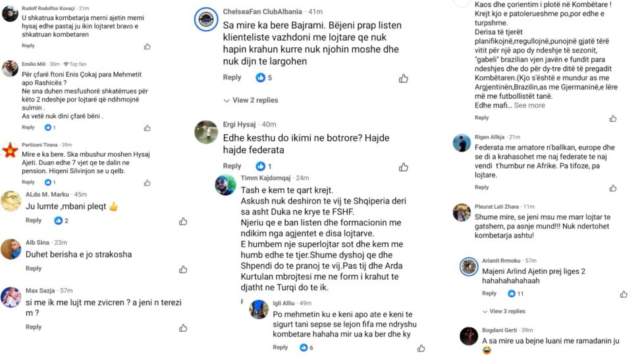Reply to Ergi Hysaj's comment

[232, 166]
